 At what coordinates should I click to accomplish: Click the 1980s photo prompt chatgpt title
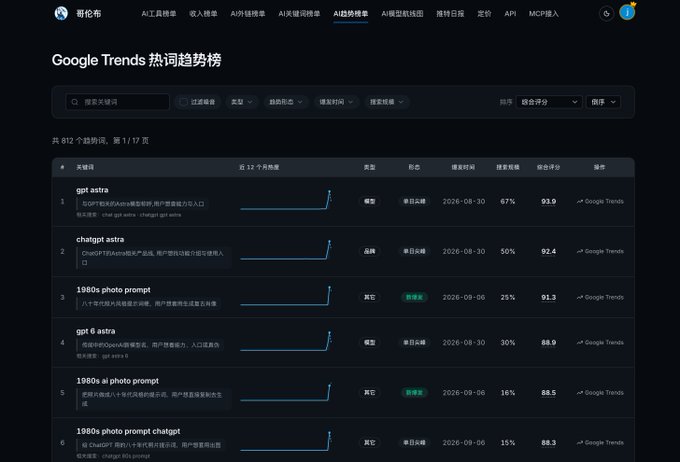point(128,431)
